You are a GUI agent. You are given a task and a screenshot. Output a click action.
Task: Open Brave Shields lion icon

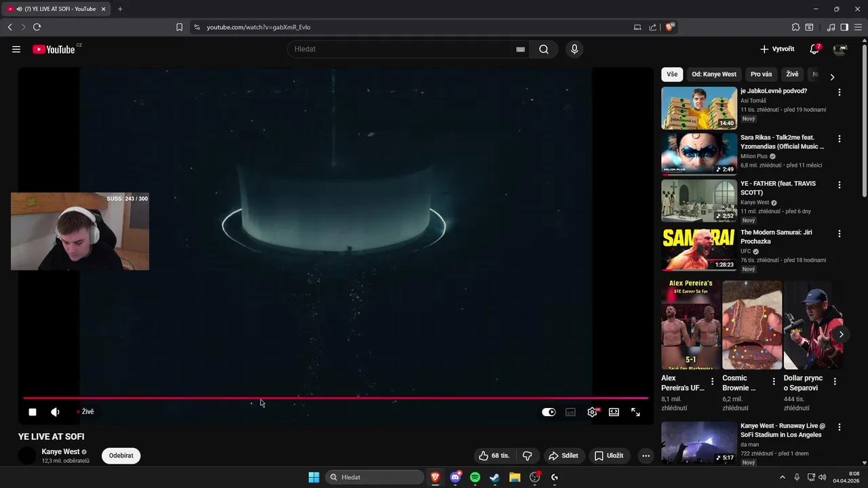[670, 27]
